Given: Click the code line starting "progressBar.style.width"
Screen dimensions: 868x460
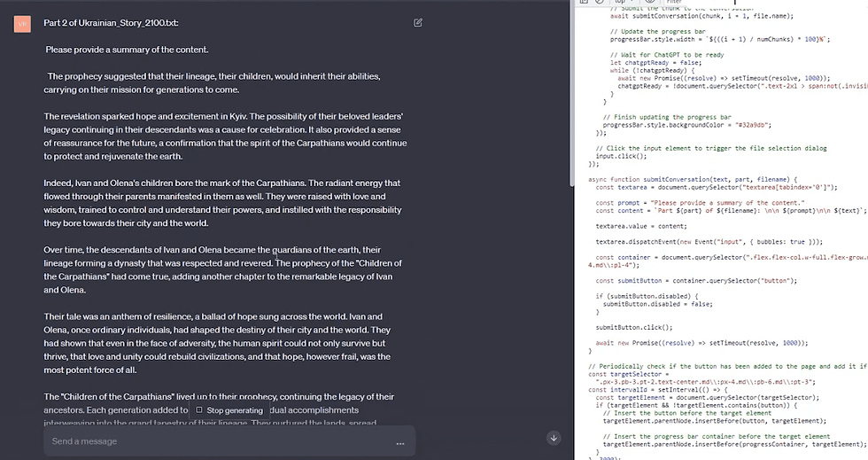Looking at the screenshot, I should coord(719,39).
